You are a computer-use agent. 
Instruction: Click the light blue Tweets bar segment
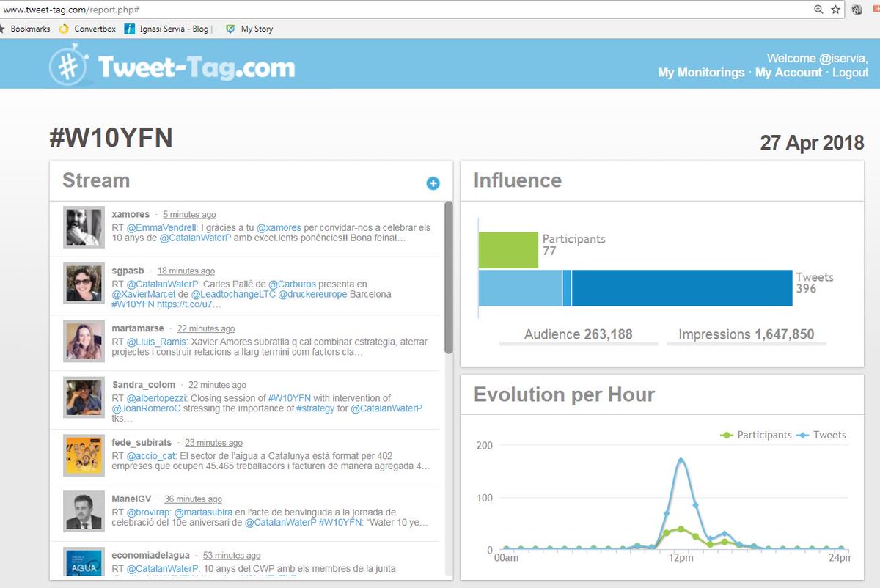click(520, 288)
